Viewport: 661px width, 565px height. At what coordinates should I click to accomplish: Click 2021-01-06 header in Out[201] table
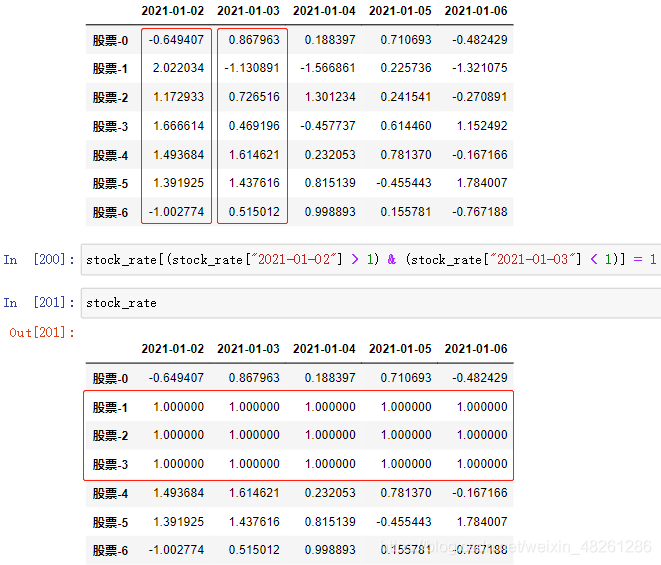point(476,349)
